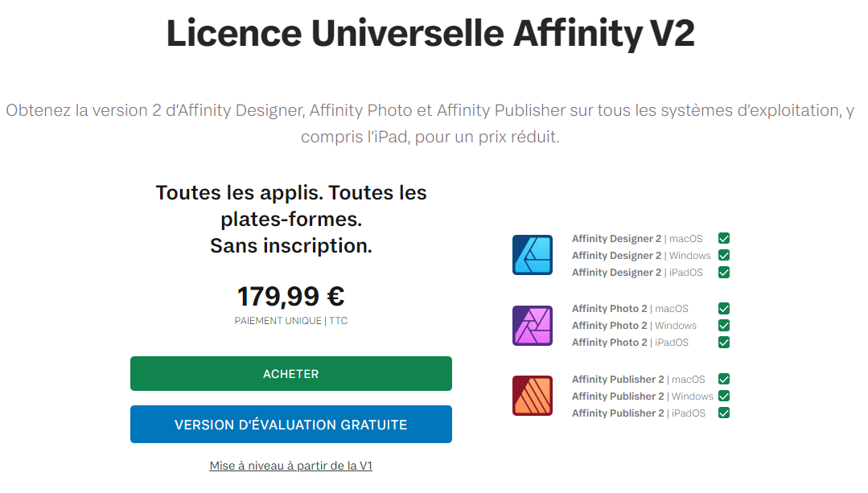This screenshot has width=868, height=493.
Task: Disable Affinity Photo 2 for Windows
Action: [x=723, y=325]
